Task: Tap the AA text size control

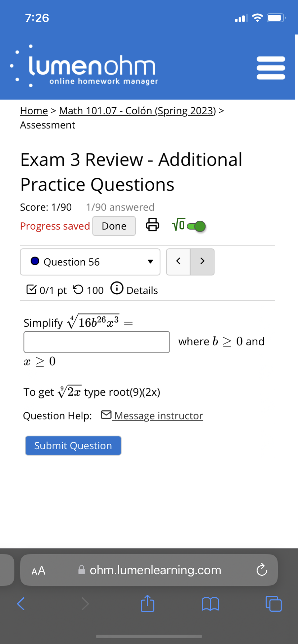Action: click(x=38, y=570)
